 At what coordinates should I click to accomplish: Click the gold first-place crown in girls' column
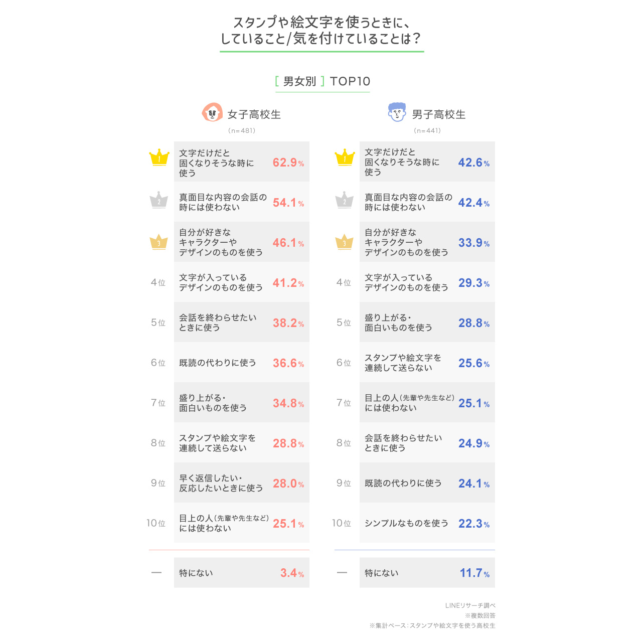coord(159,157)
